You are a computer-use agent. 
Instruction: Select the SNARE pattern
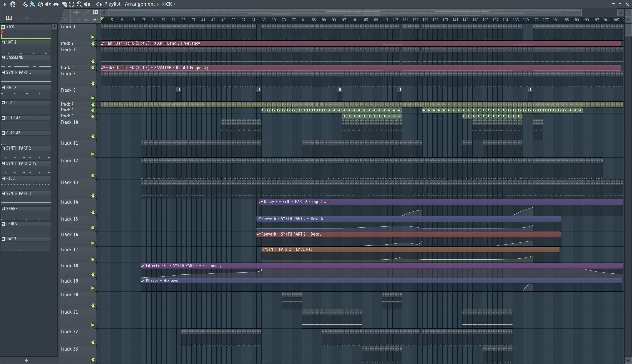26,213
